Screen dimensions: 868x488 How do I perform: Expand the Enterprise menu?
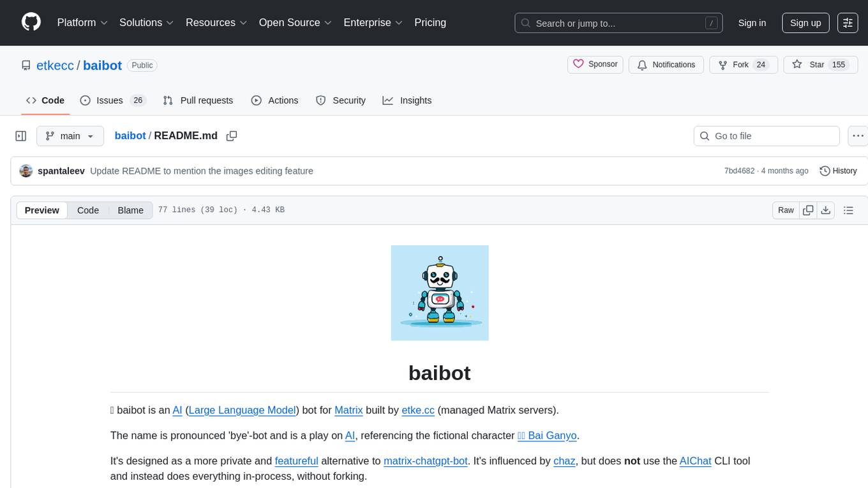click(373, 22)
